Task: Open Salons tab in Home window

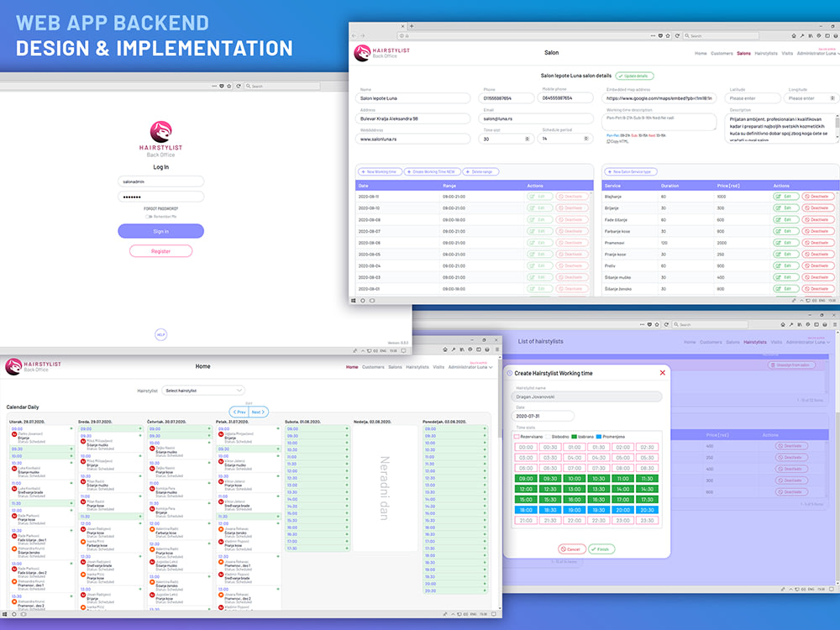Action: pos(396,367)
